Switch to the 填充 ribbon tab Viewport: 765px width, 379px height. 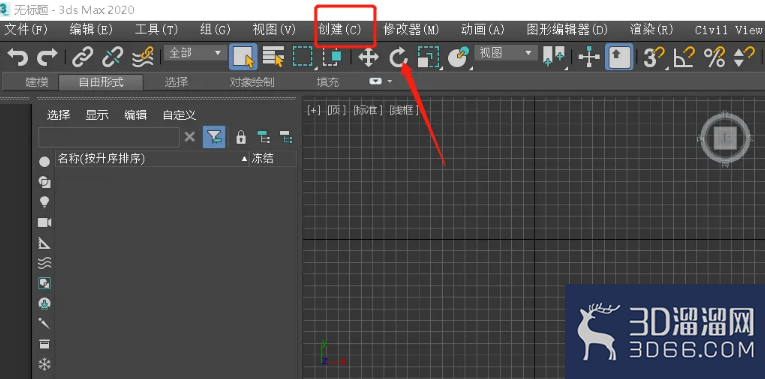click(x=327, y=82)
